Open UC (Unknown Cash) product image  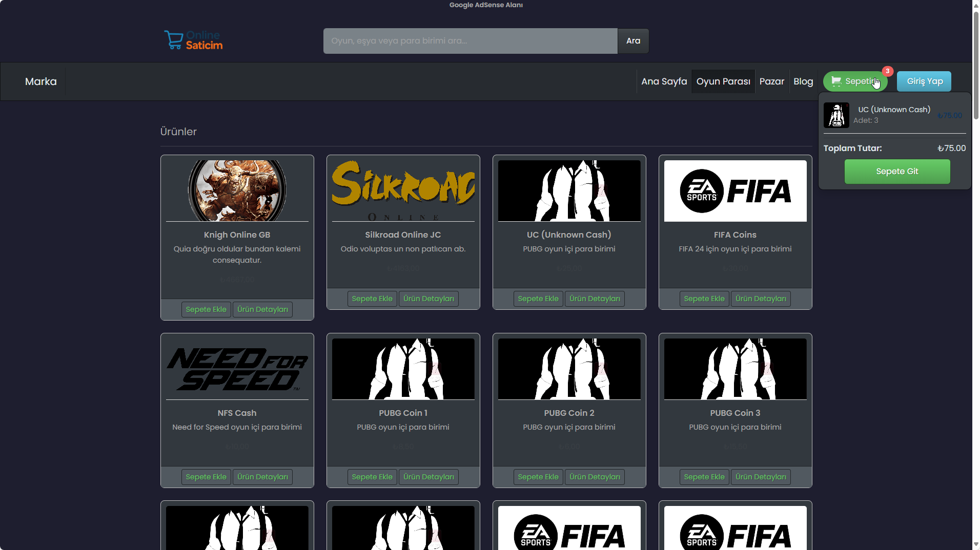pyautogui.click(x=569, y=191)
